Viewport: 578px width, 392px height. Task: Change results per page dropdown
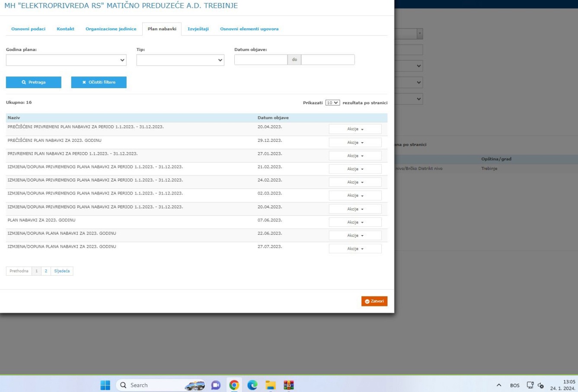(x=332, y=103)
